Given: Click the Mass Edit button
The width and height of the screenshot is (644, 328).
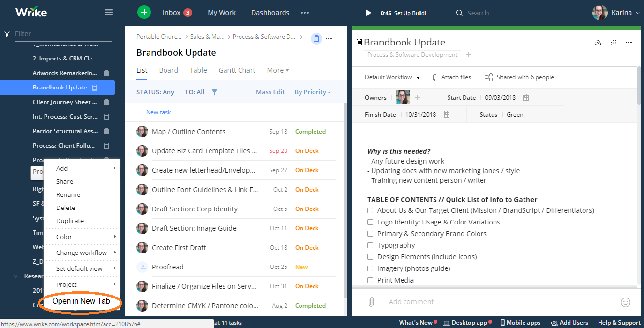Looking at the screenshot, I should point(270,92).
